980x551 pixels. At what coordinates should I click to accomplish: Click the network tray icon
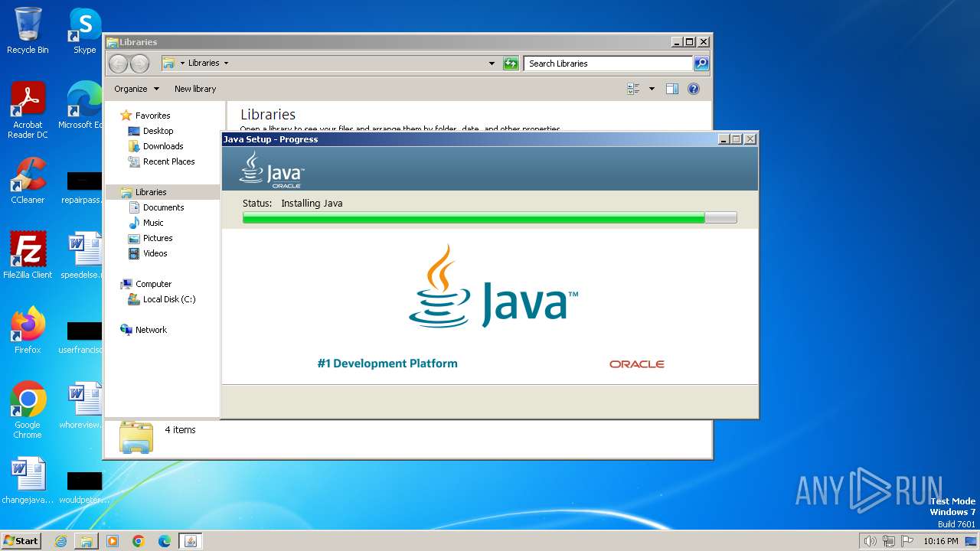(888, 541)
